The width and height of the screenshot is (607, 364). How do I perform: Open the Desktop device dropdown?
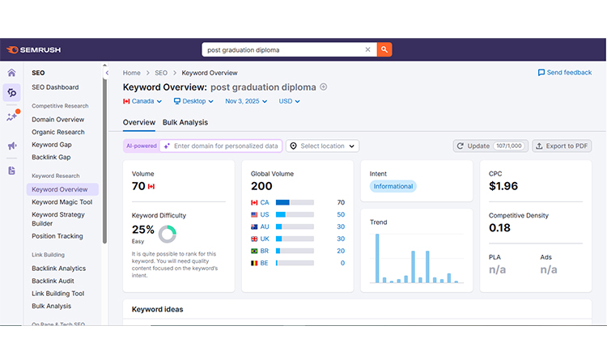click(x=193, y=101)
